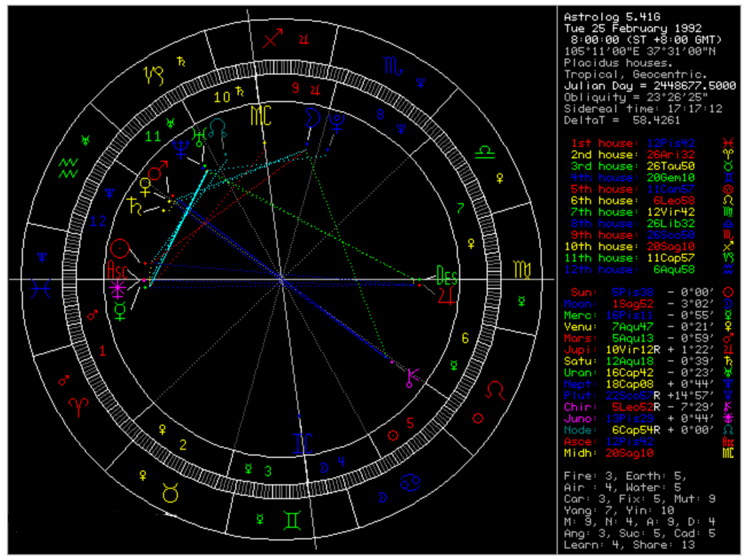Click the yellow MC label atop the wheel
746x560 pixels.
261,115
